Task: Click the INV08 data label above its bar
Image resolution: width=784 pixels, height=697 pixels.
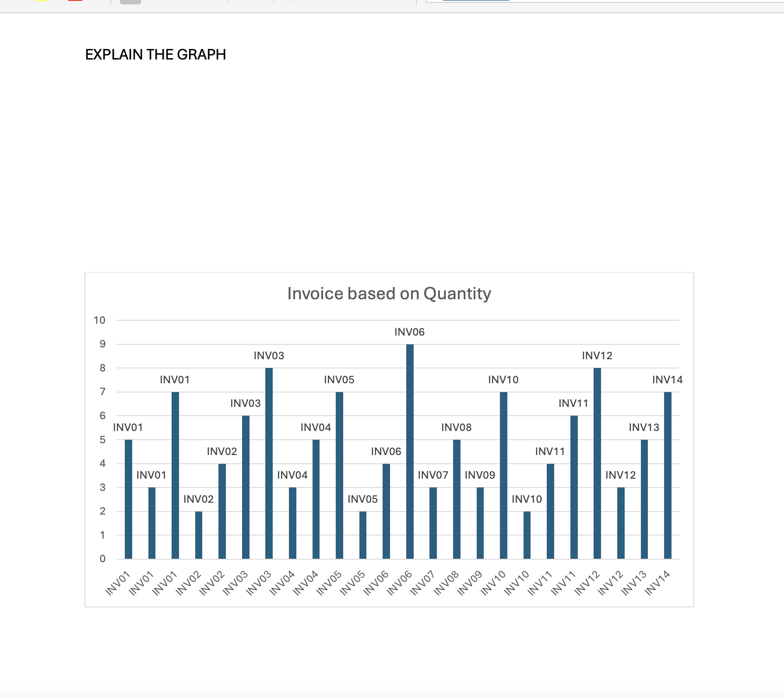Action: pyautogui.click(x=457, y=427)
